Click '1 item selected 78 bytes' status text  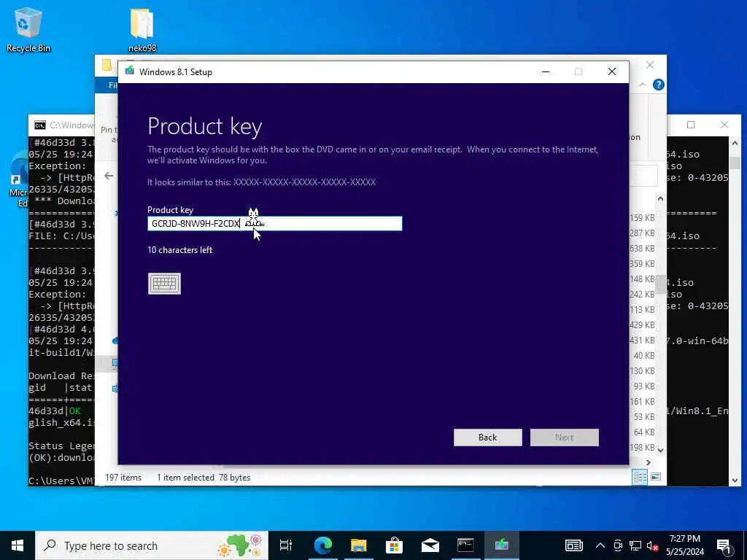pyautogui.click(x=204, y=477)
